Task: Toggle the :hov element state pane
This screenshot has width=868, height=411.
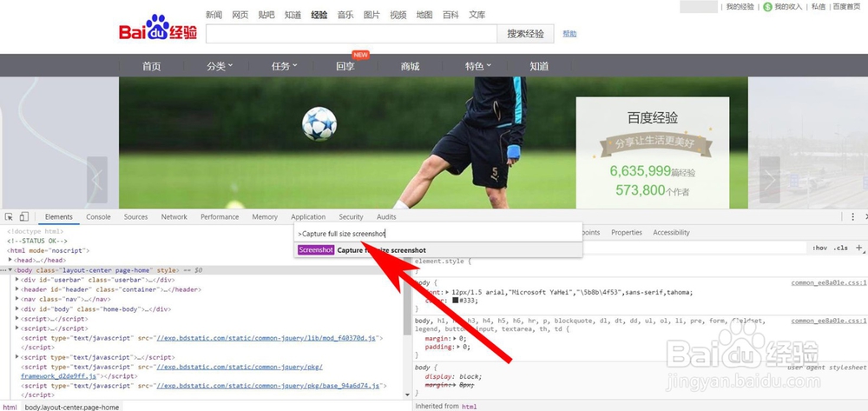Action: [820, 248]
